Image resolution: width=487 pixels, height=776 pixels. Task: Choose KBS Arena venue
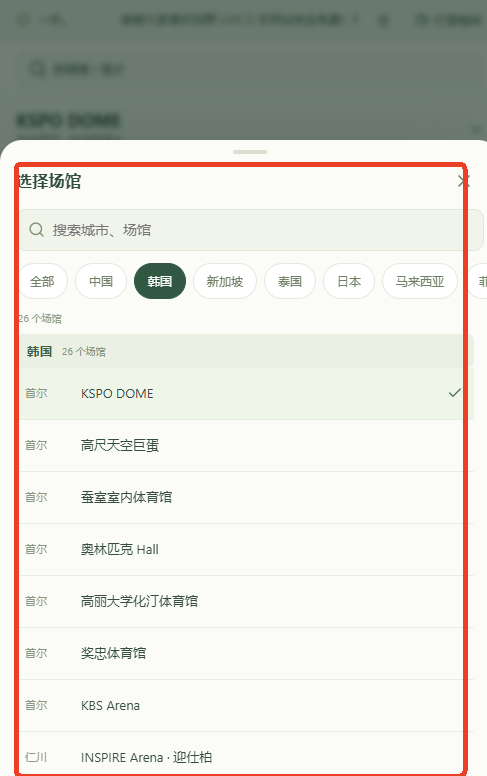click(246, 706)
